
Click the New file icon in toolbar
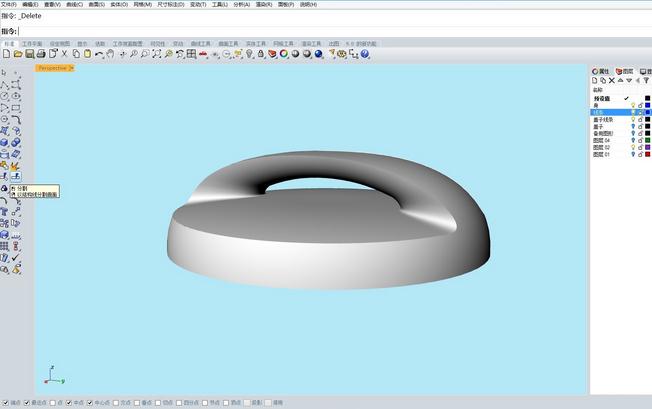click(x=6, y=54)
